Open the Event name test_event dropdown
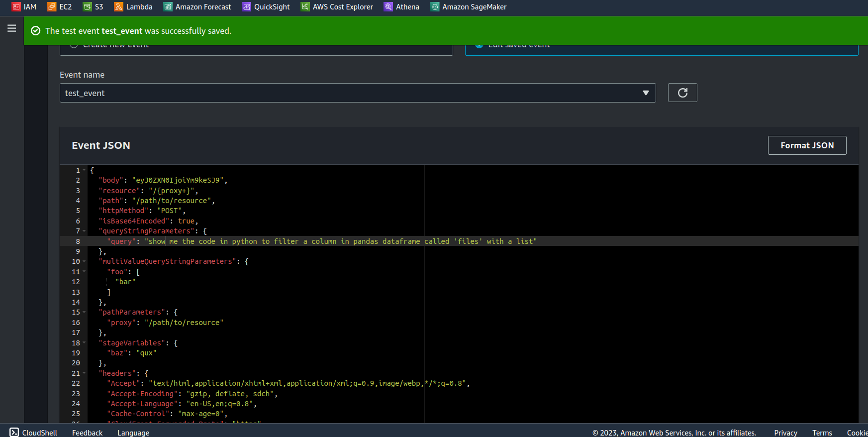The height and width of the screenshot is (437, 868). pos(357,93)
